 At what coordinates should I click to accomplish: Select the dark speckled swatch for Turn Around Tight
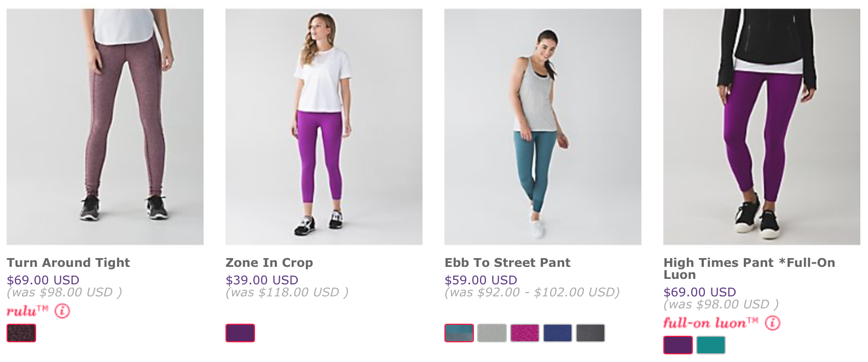(x=21, y=333)
